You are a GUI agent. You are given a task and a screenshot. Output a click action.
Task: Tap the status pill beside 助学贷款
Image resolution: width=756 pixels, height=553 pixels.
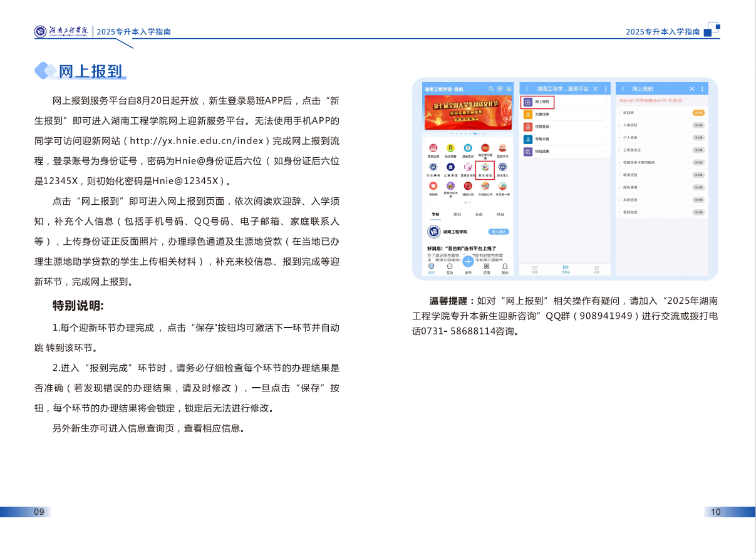[698, 175]
